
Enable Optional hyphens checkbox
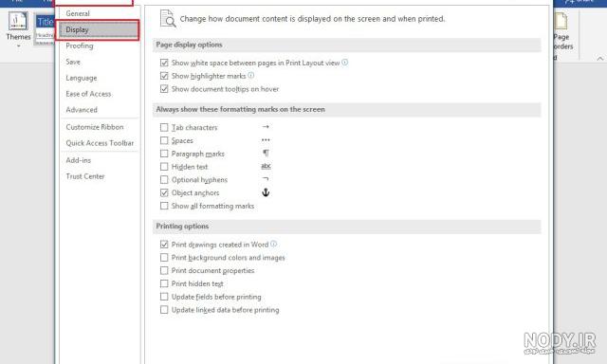pos(164,180)
